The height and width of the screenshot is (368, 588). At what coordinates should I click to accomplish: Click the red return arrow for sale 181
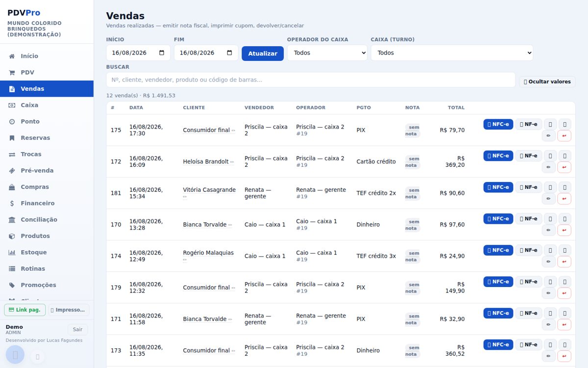(x=564, y=199)
